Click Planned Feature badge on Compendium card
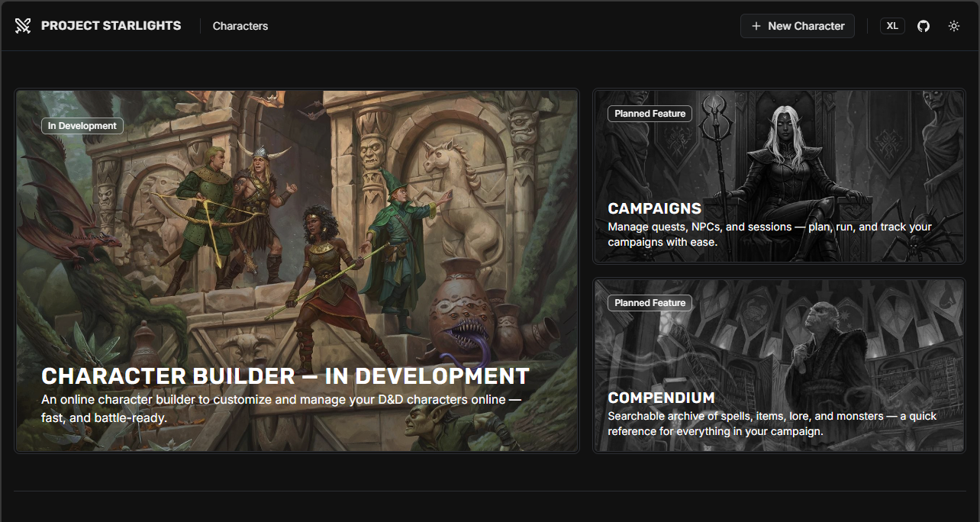Image resolution: width=980 pixels, height=522 pixels. pos(650,303)
